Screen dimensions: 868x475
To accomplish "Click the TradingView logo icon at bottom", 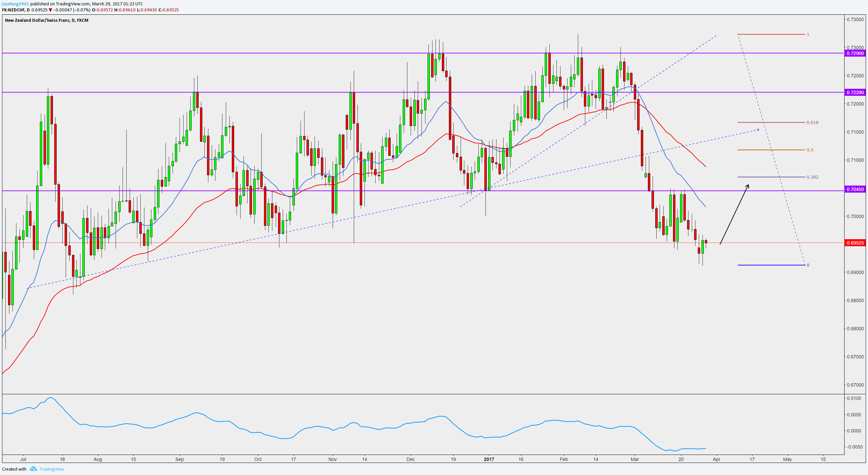I will click(33, 469).
